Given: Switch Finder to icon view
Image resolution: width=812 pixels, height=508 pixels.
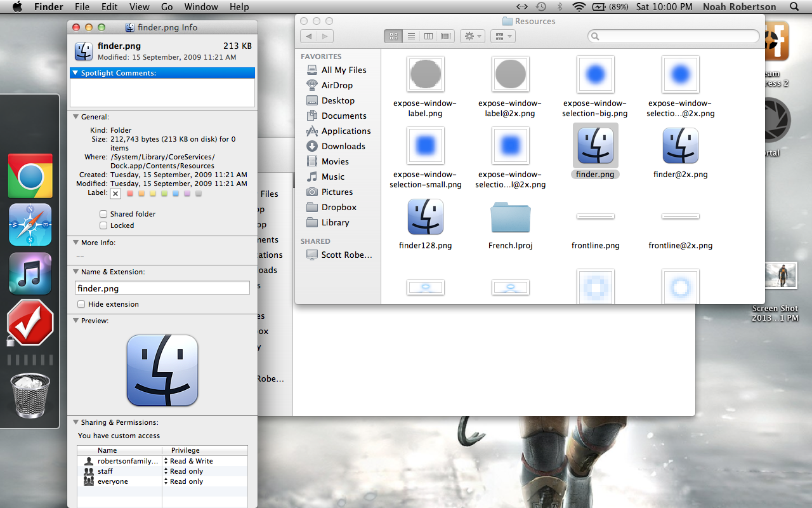Looking at the screenshot, I should click(393, 36).
